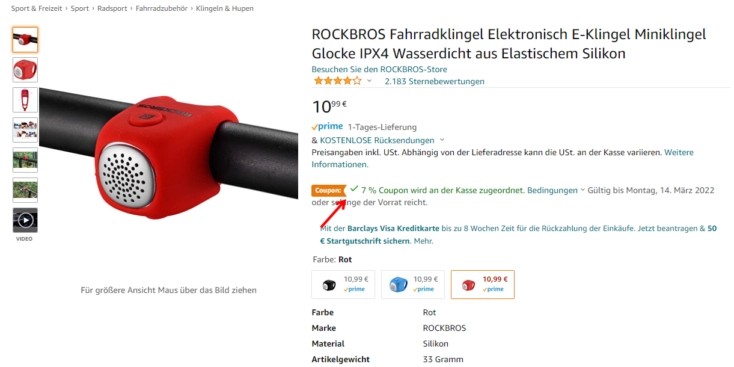
Task: Choose the black bell color option
Action: (x=343, y=284)
